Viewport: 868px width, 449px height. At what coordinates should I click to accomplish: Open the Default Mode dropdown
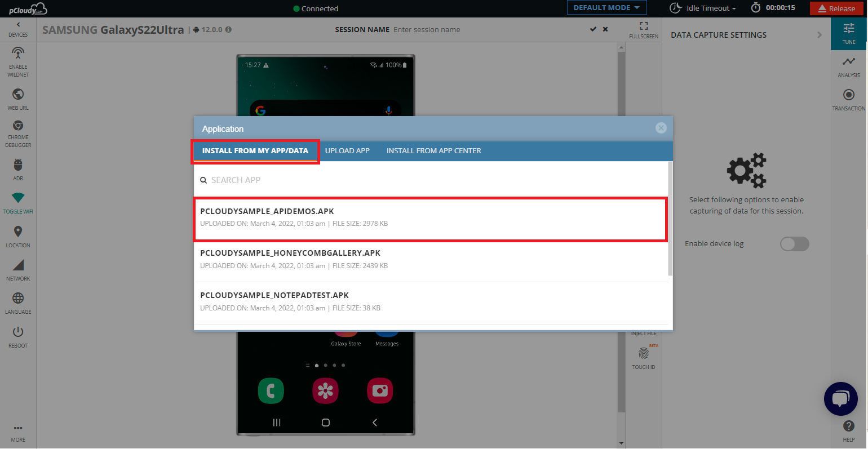pos(606,8)
